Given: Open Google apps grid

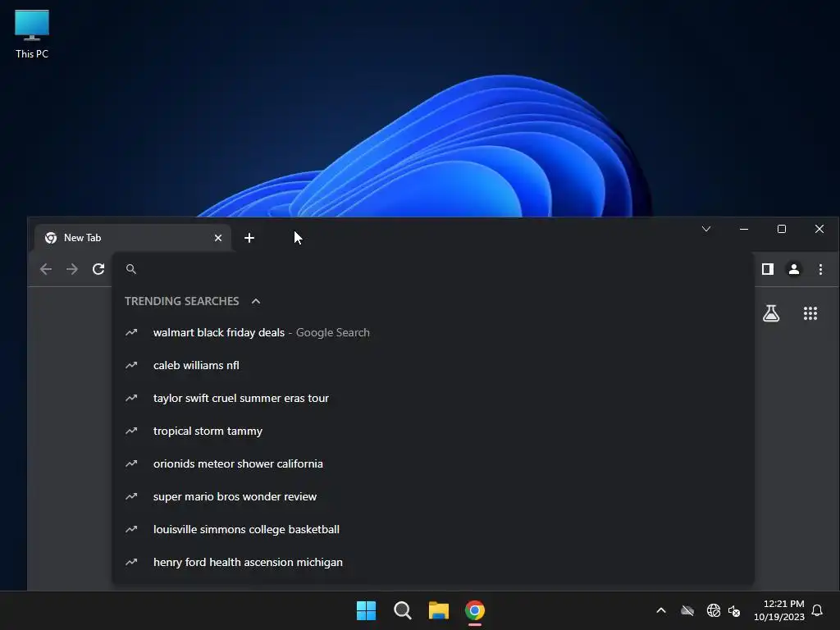Looking at the screenshot, I should point(810,313).
